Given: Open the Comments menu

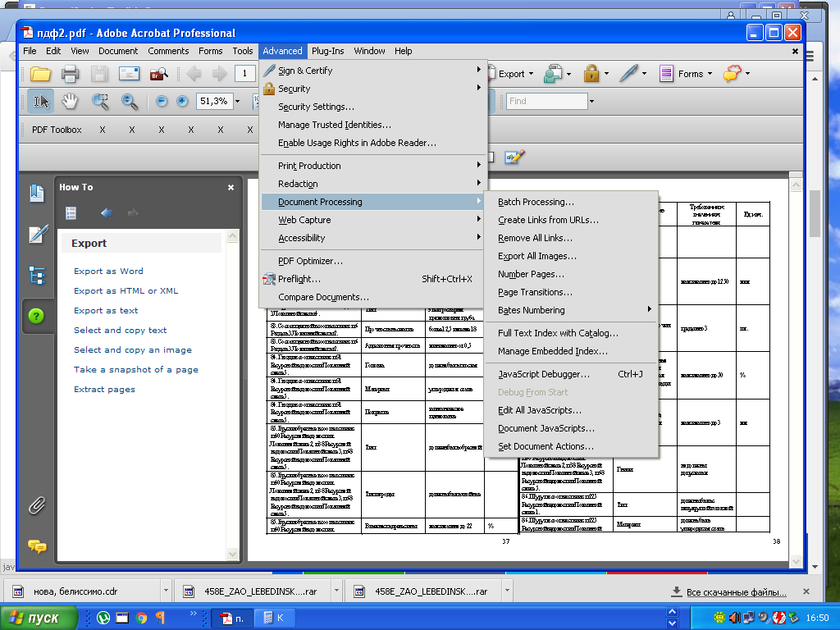Looking at the screenshot, I should pyautogui.click(x=168, y=51).
